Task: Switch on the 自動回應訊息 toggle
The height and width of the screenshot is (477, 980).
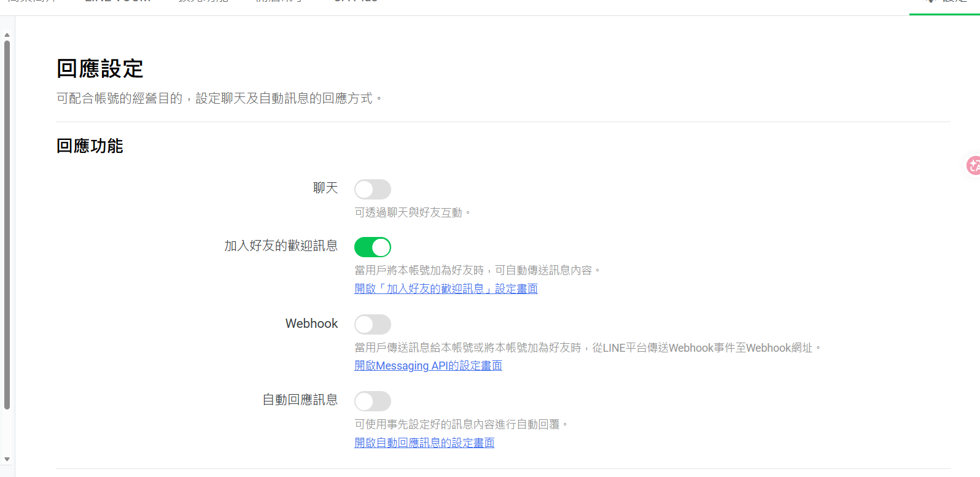Action: (373, 401)
